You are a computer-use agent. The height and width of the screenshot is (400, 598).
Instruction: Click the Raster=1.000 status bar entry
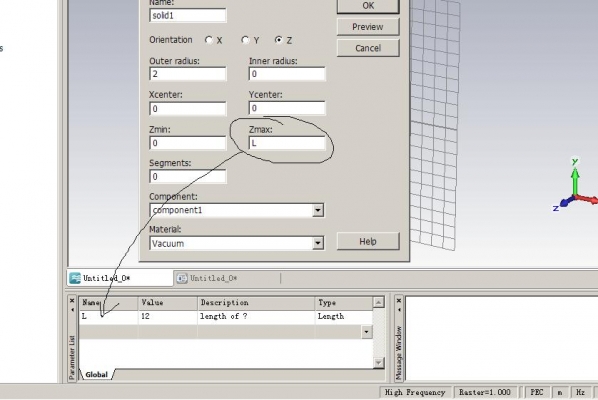coord(485,392)
